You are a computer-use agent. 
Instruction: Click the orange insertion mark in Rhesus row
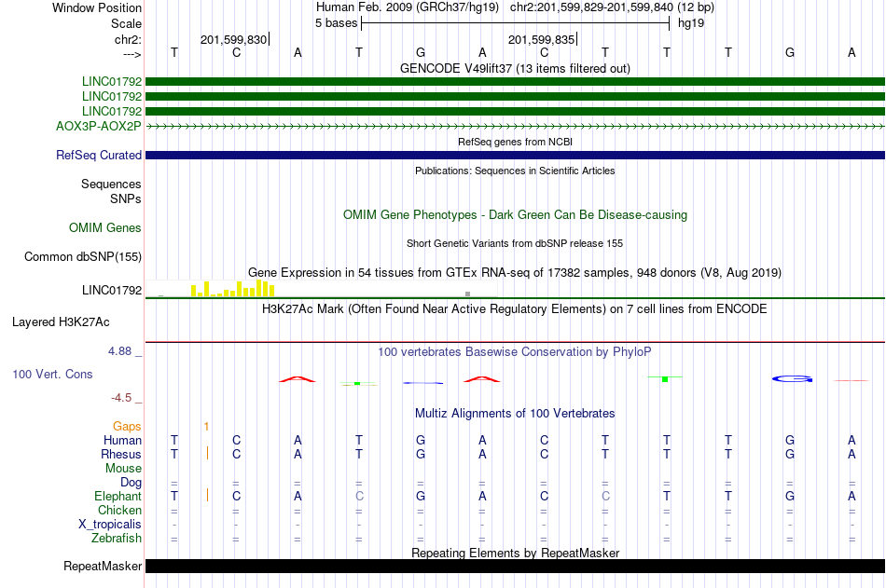pos(207,453)
